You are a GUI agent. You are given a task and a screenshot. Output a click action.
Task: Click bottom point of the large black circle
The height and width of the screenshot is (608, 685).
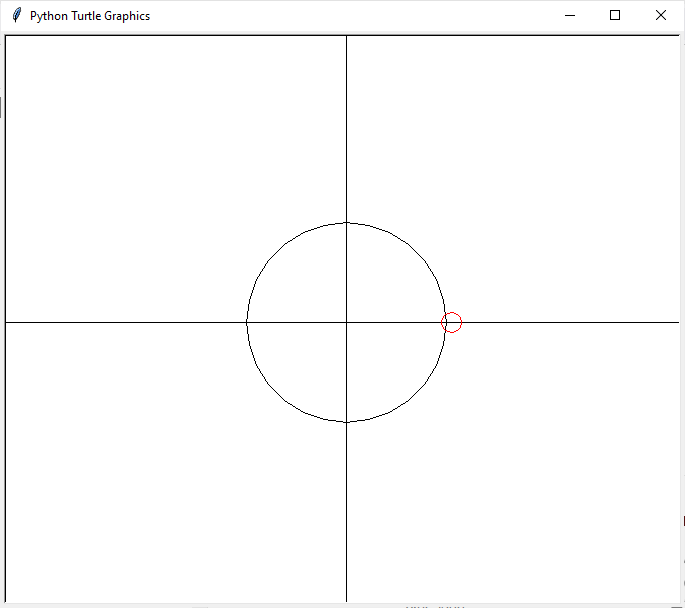coord(346,421)
